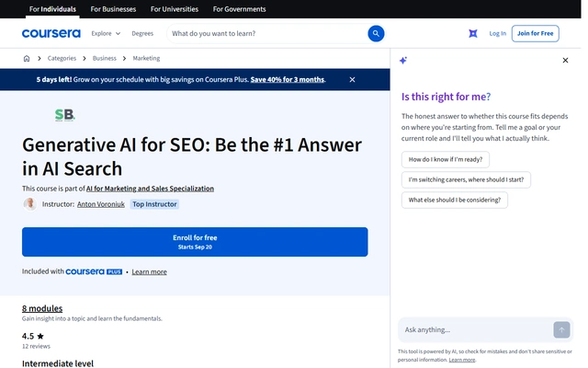Expand the Explore dropdown
This screenshot has height=368, width=588.
[106, 33]
